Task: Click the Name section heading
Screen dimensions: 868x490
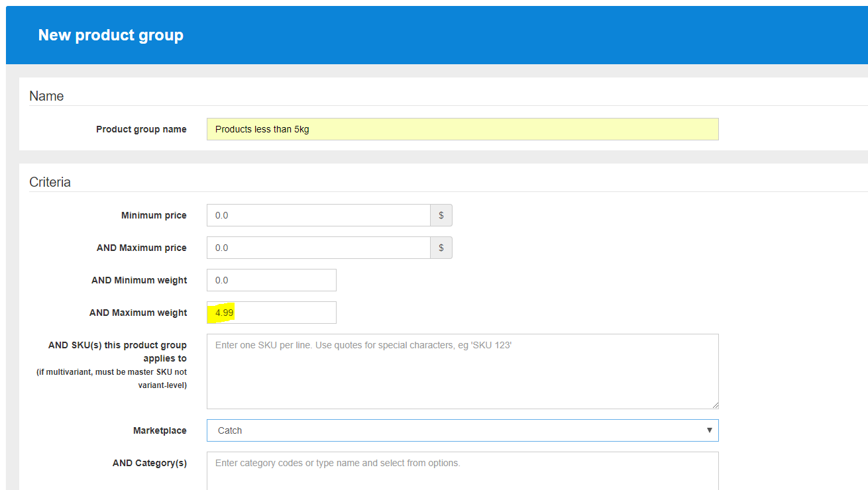Action: coord(46,95)
